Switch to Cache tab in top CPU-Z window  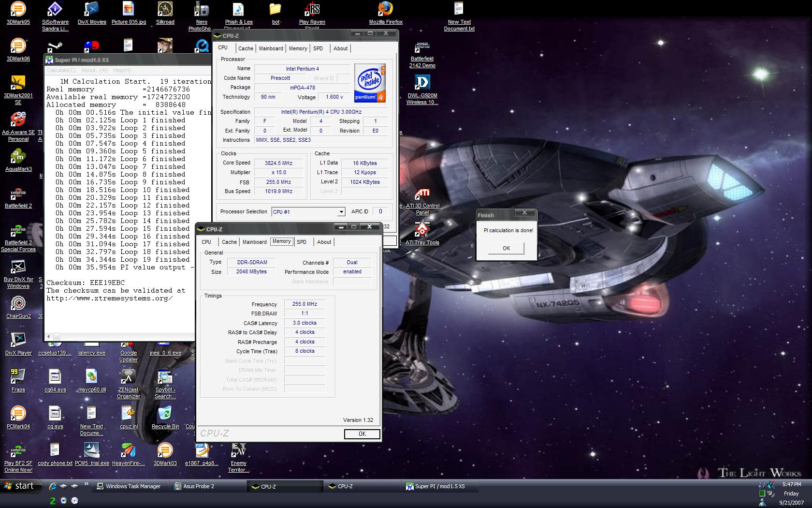pos(246,48)
